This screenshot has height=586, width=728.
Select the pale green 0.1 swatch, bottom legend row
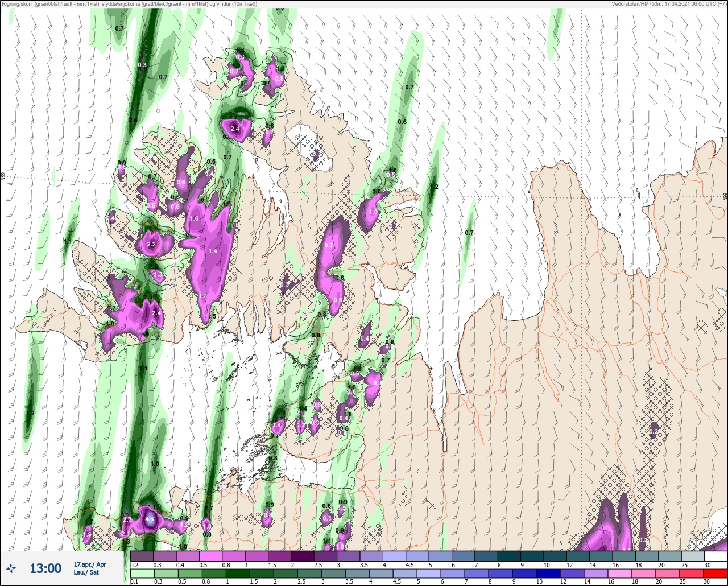coord(142,573)
